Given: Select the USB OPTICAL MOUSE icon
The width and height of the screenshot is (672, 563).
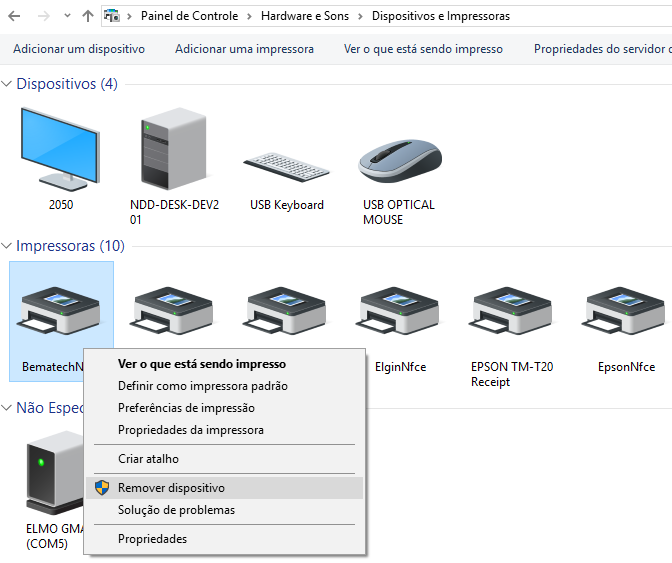Looking at the screenshot, I should click(400, 161).
